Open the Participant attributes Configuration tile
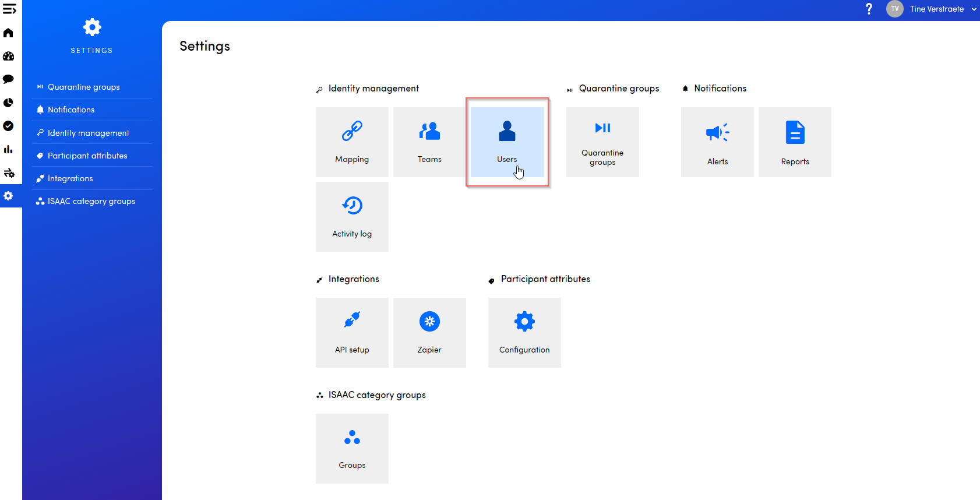The width and height of the screenshot is (980, 500). click(x=524, y=332)
